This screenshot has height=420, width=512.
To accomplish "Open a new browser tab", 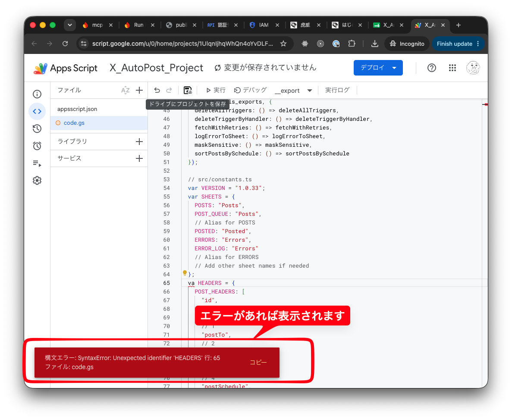I will pos(459,25).
